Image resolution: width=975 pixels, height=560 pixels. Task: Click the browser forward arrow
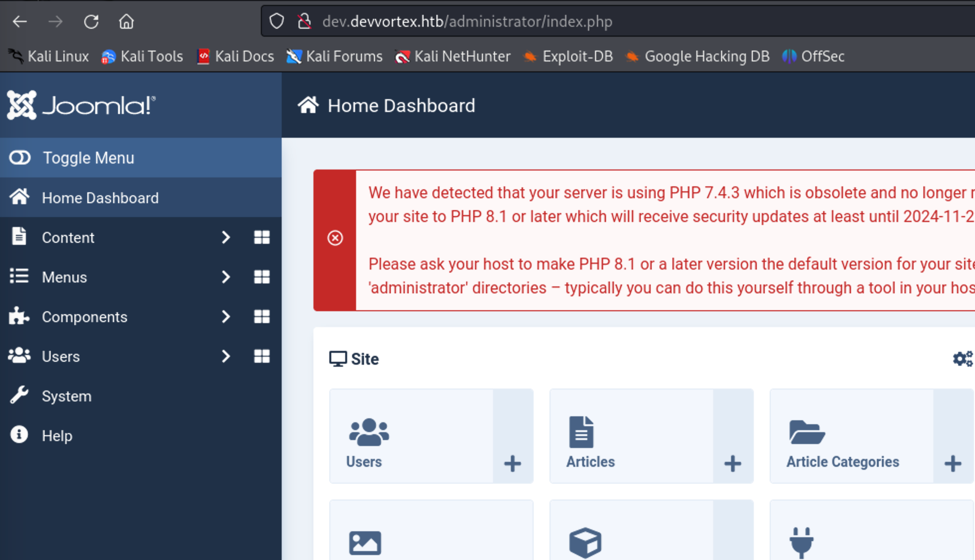[x=56, y=21]
